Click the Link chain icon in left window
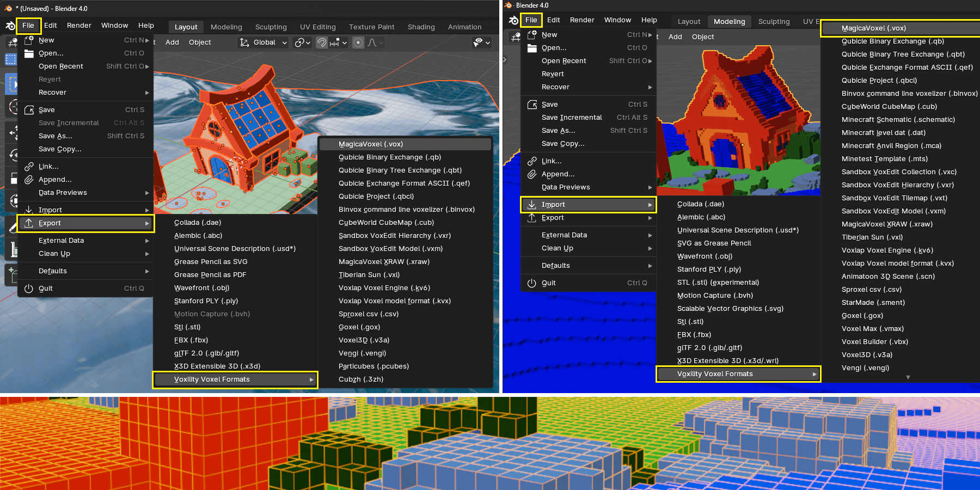The width and height of the screenshot is (980, 490). tap(29, 166)
